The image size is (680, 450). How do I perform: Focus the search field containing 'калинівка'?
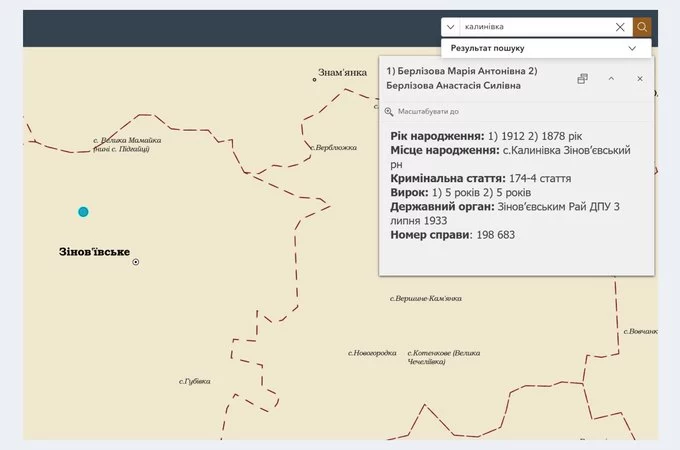pyautogui.click(x=535, y=27)
